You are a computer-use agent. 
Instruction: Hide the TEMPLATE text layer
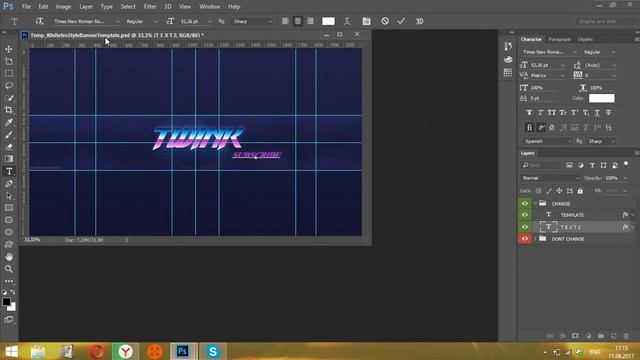pyautogui.click(x=525, y=215)
